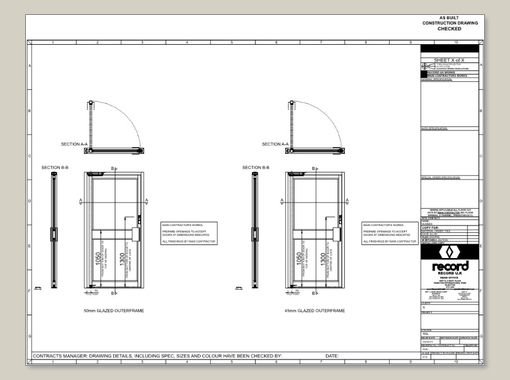Screen dimensions: 510x380
Task: Click 'SECTION A-A' label on left drawing
Action: pos(74,144)
